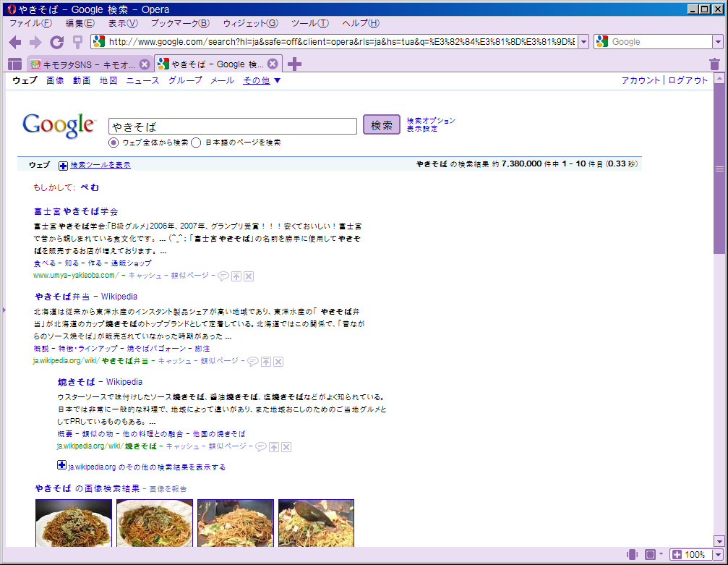Close the やきそば Google search tab
Viewport: 728px width, 565px height.
(x=273, y=64)
